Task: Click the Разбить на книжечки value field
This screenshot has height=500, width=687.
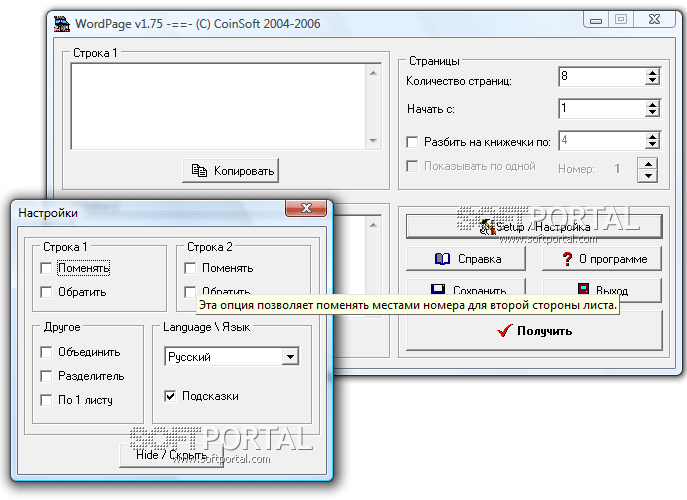Action: tap(602, 141)
